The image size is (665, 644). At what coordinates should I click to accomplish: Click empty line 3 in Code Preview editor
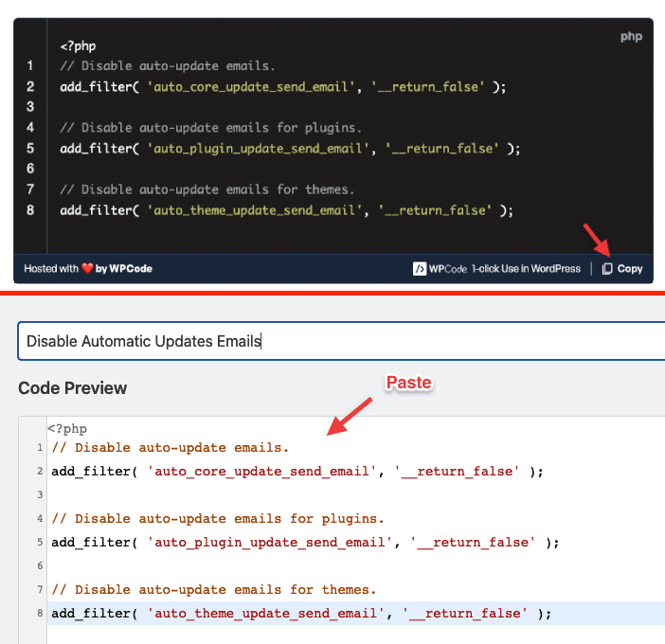point(356,494)
